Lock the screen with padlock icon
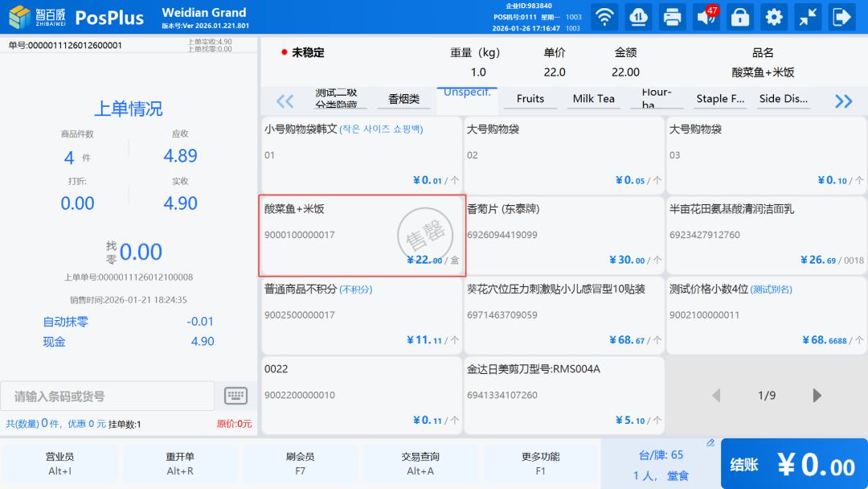Screen dimensions: 868x489 click(x=740, y=17)
